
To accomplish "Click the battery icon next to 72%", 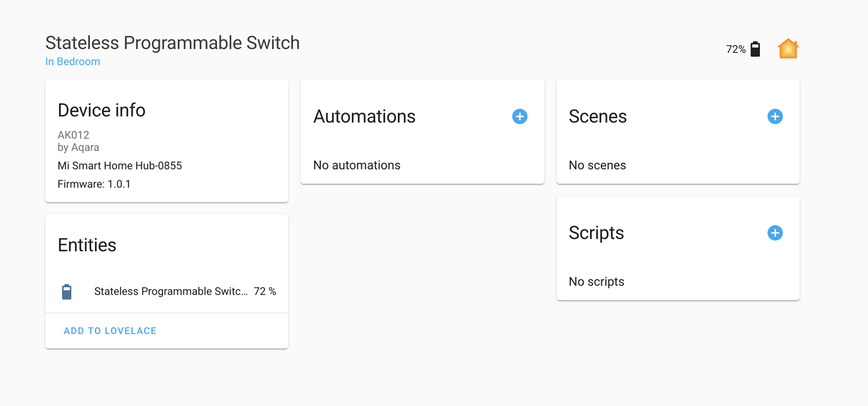I will pyautogui.click(x=755, y=48).
